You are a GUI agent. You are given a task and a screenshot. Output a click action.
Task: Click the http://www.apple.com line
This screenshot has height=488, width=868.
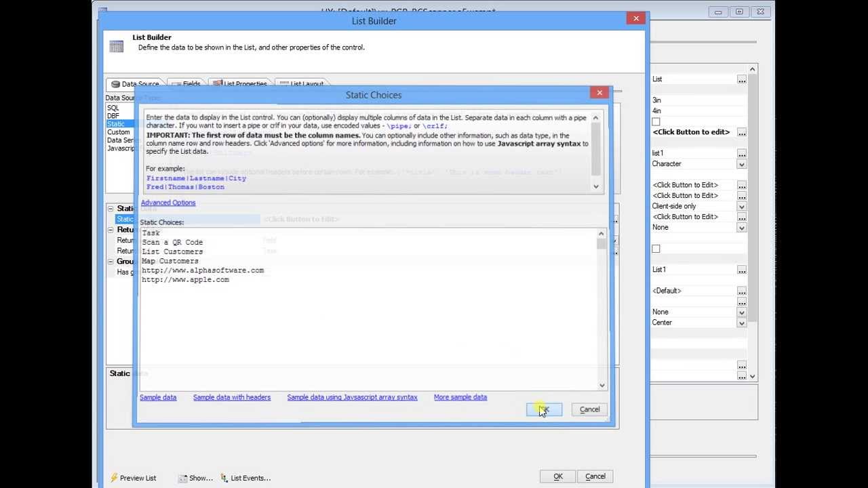pyautogui.click(x=185, y=280)
